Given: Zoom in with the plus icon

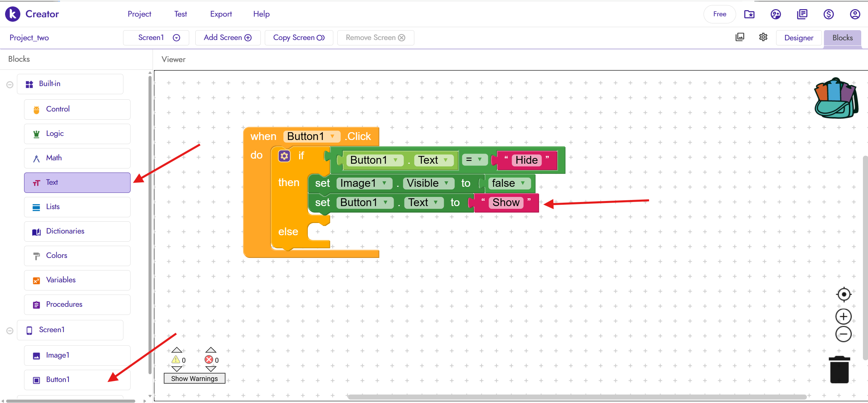Looking at the screenshot, I should (x=844, y=317).
